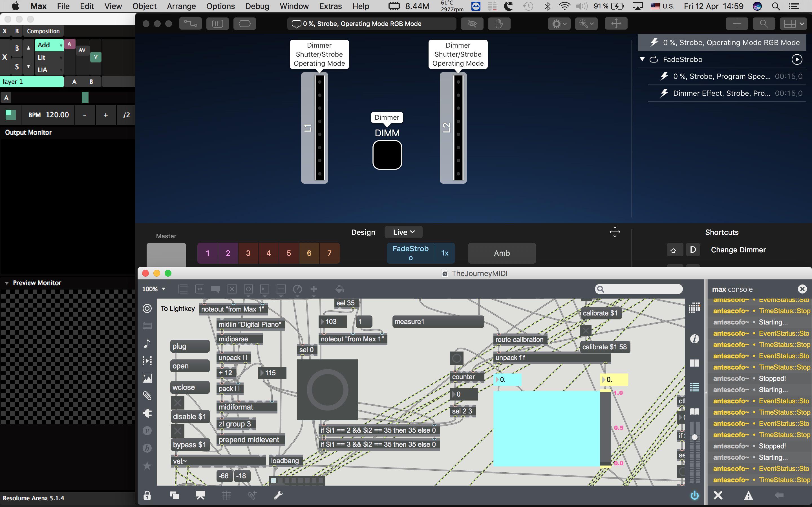Viewport: 812px width, 507px height.
Task: Open presentation mode icon in patcher toolbar
Action: (200, 495)
